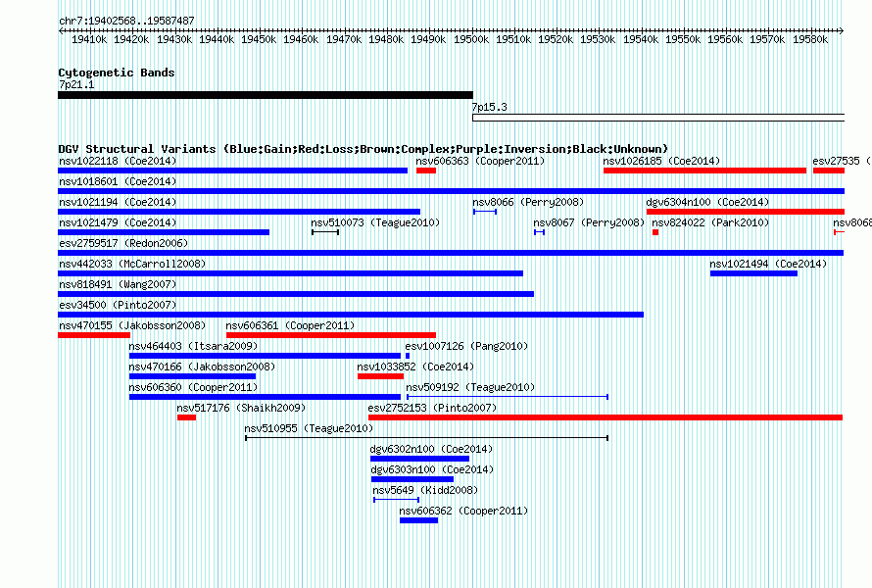Screen dimensions: 872x588
Task: Select the nsv1021479 (Coe2014) gain bar
Action: pos(164,232)
